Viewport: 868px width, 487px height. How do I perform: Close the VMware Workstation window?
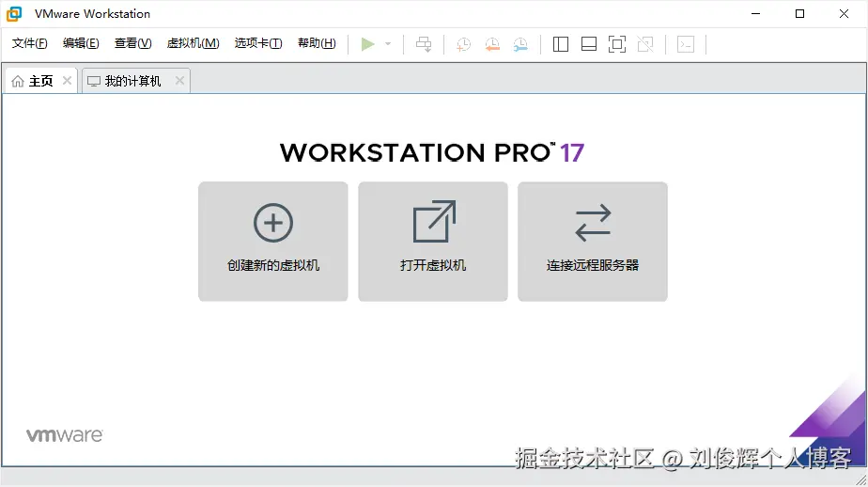tap(844, 14)
